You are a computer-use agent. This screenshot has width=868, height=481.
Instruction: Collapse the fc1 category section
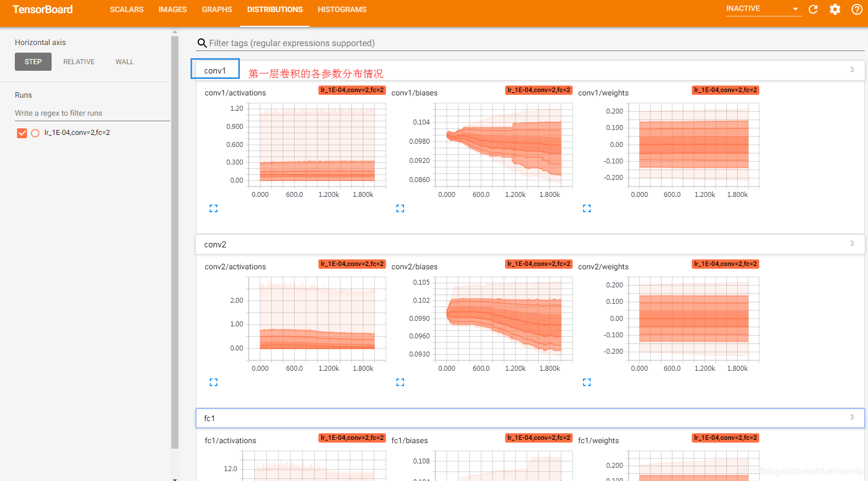[530, 418]
